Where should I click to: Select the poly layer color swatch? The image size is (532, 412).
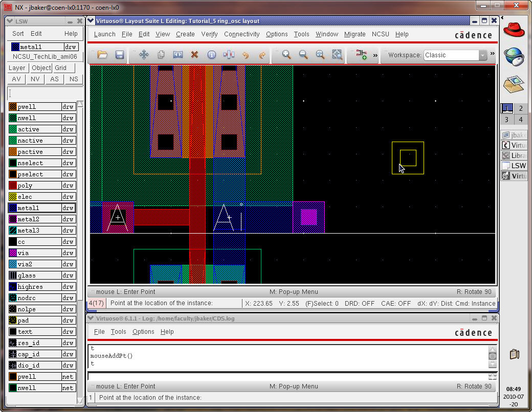12,186
